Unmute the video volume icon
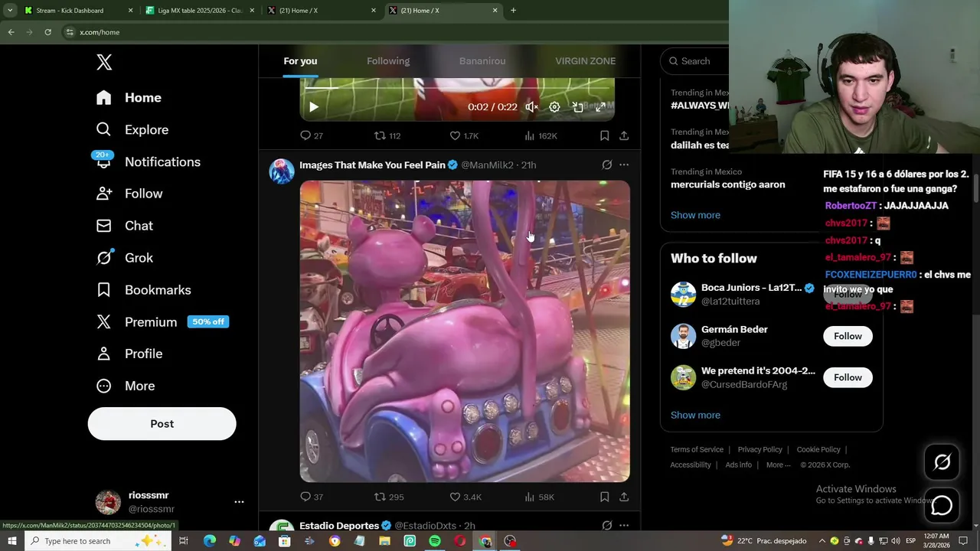The width and height of the screenshot is (980, 551). tap(531, 107)
